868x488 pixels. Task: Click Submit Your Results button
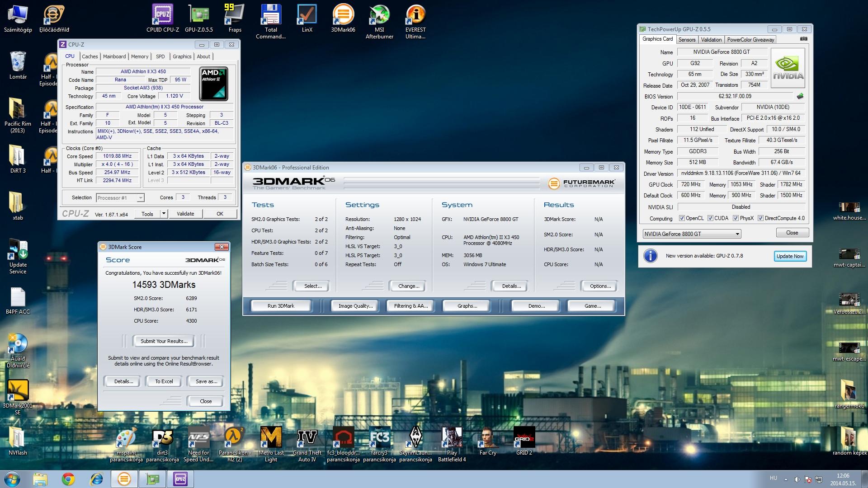click(164, 341)
